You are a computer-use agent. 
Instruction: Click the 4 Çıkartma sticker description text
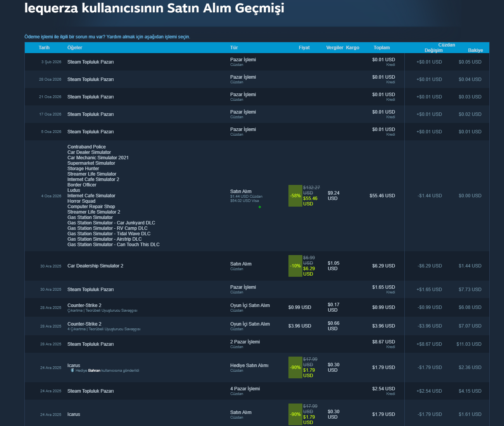click(x=104, y=329)
